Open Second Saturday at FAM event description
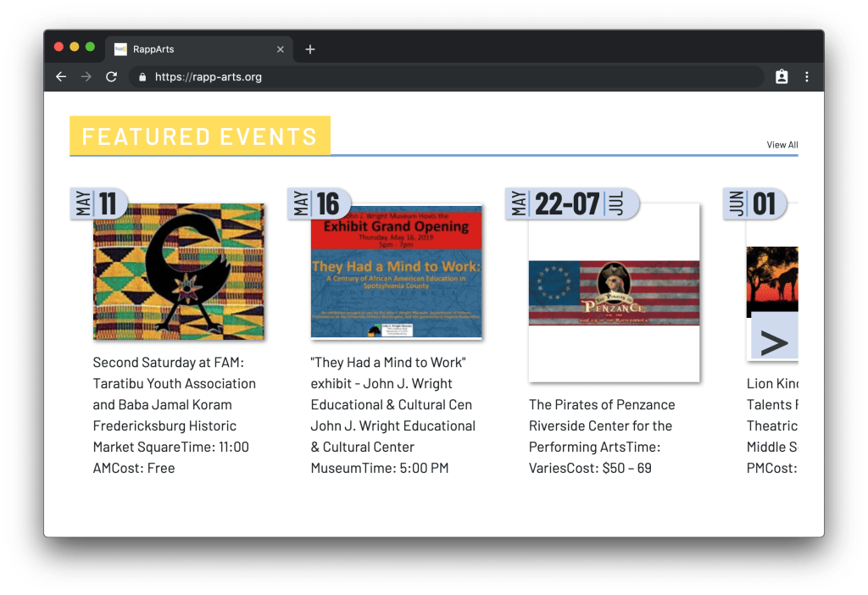868x595 pixels. (x=175, y=415)
